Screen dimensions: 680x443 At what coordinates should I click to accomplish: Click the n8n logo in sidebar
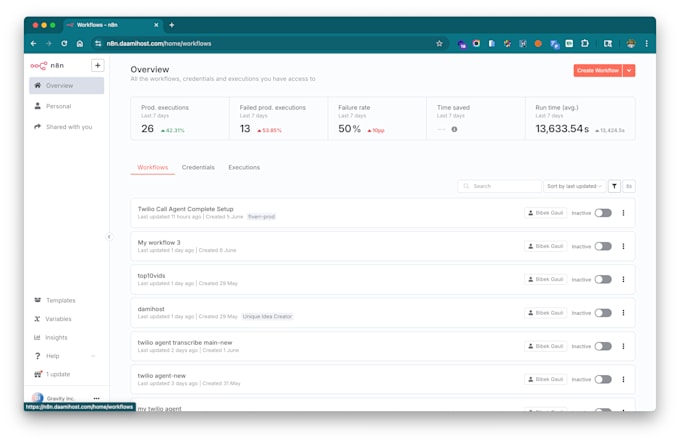coord(47,65)
